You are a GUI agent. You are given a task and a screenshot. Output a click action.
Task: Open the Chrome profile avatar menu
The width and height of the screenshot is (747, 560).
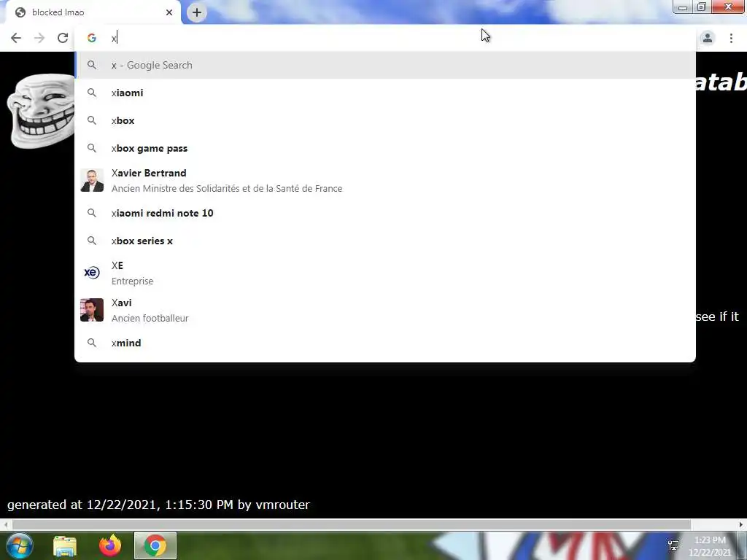click(708, 38)
